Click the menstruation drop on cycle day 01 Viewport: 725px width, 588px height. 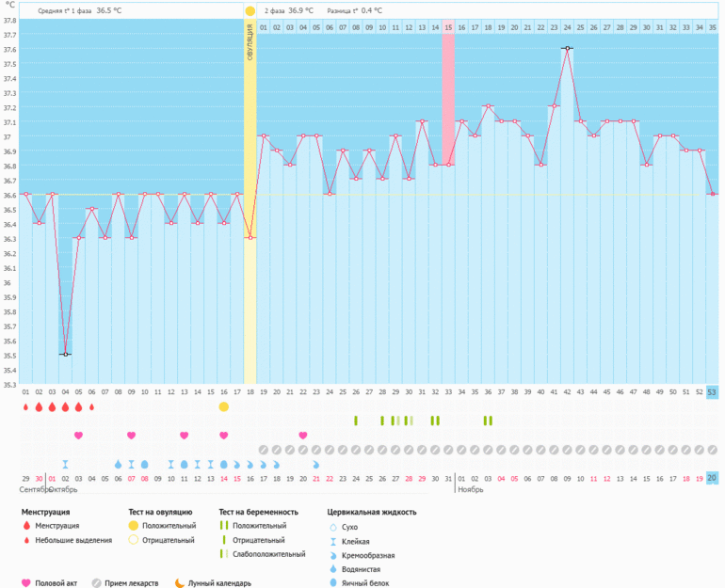click(x=25, y=406)
